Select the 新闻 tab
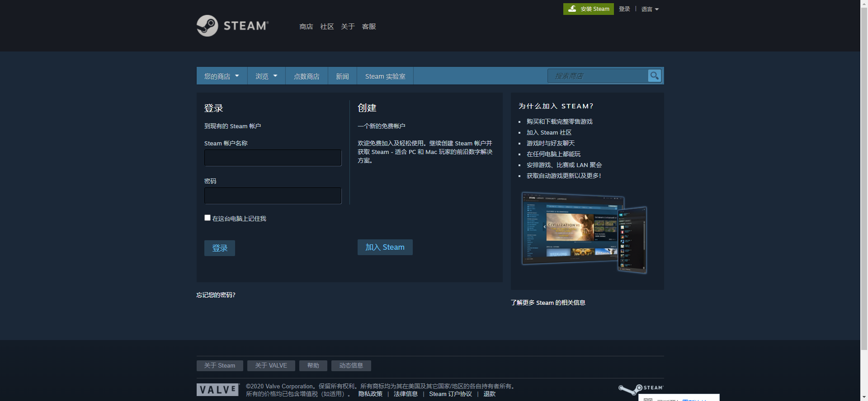Screen dimensions: 868x401 click(342, 76)
